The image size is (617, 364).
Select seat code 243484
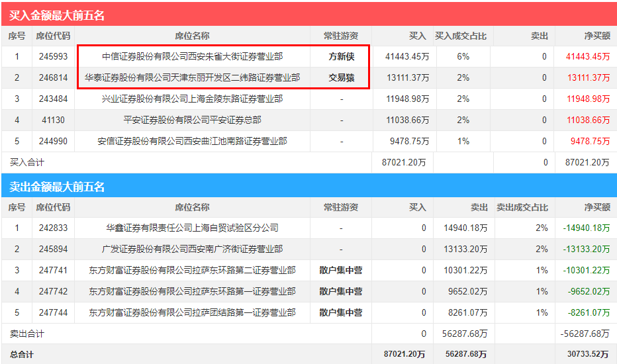(x=53, y=99)
